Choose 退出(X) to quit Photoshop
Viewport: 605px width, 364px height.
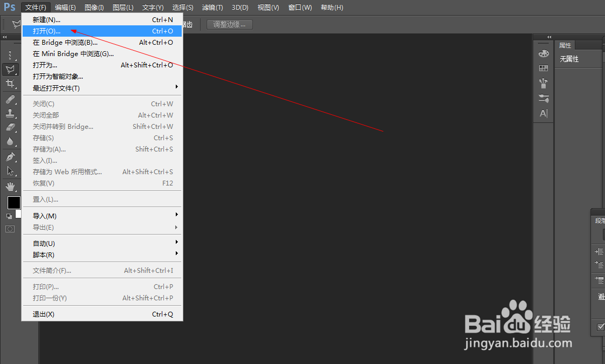102,314
